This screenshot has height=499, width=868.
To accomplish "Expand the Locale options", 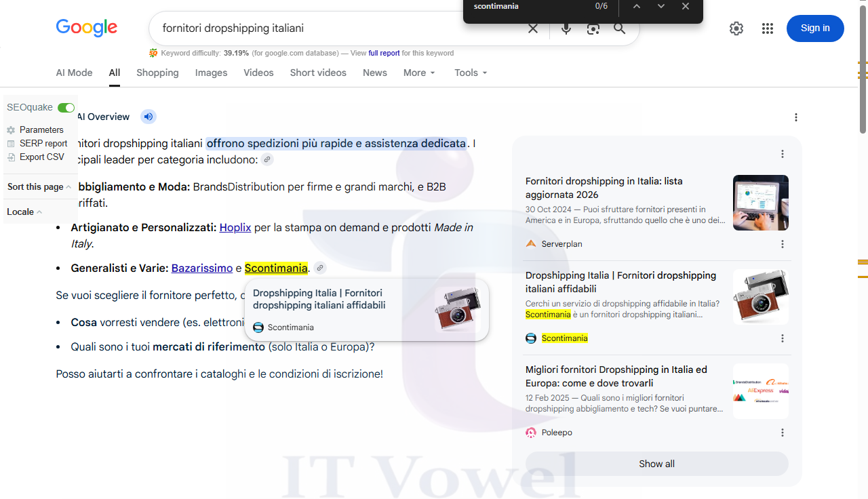I will pyautogui.click(x=24, y=212).
